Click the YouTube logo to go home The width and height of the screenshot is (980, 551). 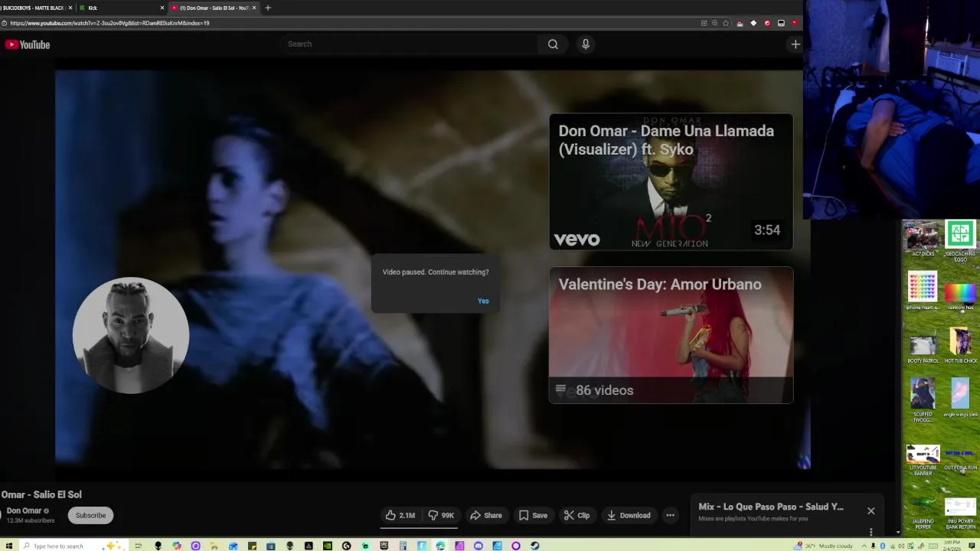tap(28, 44)
